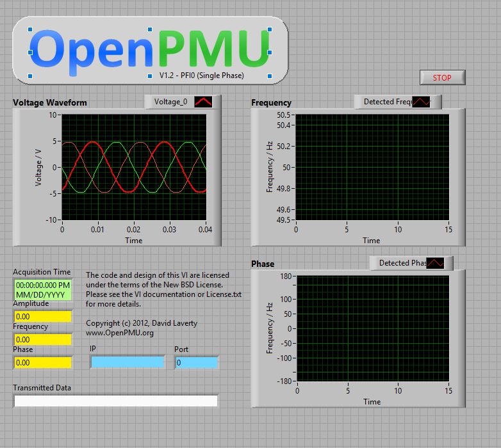Click the Voltage_0 legend label
This screenshot has height=448, width=501.
pos(170,102)
